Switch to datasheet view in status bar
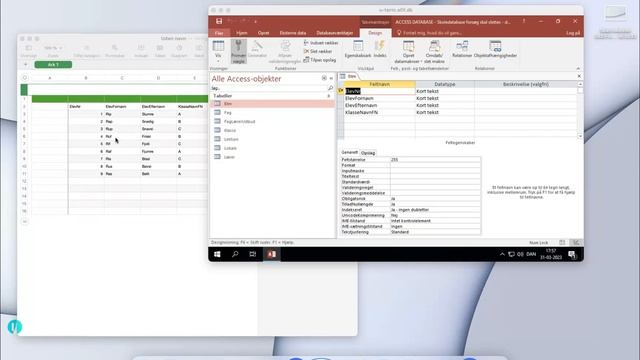Image resolution: width=640 pixels, height=360 pixels. pyautogui.click(x=562, y=242)
